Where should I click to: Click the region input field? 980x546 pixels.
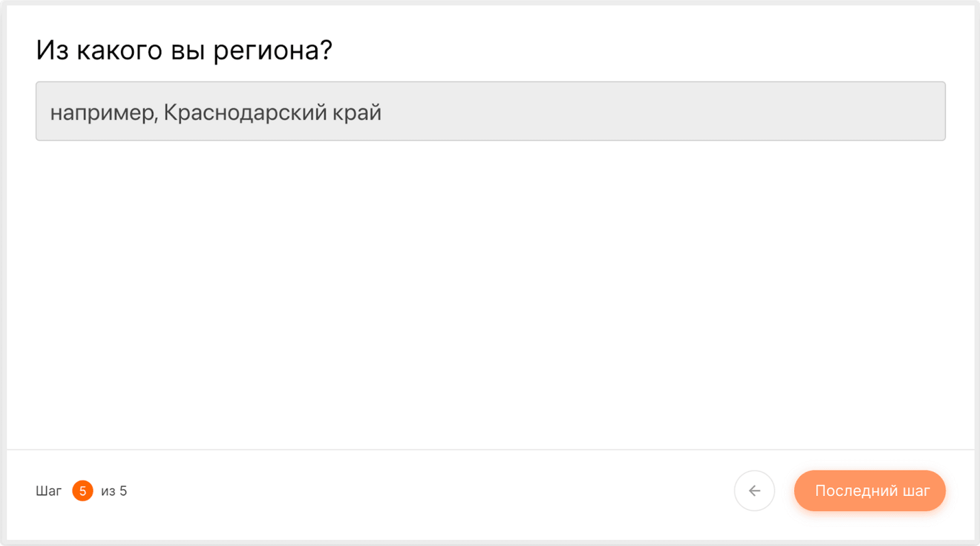(x=490, y=111)
